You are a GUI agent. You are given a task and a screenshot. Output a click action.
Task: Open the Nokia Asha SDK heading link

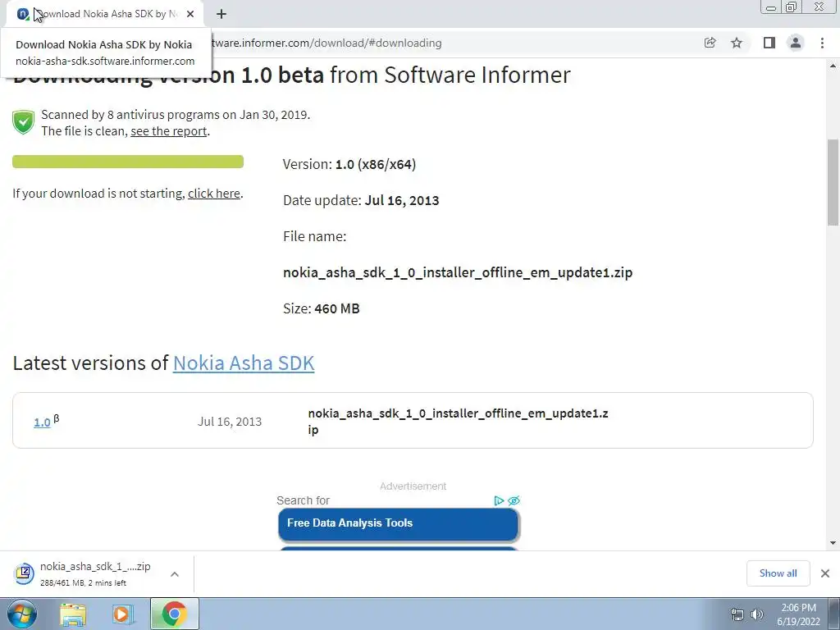click(244, 363)
